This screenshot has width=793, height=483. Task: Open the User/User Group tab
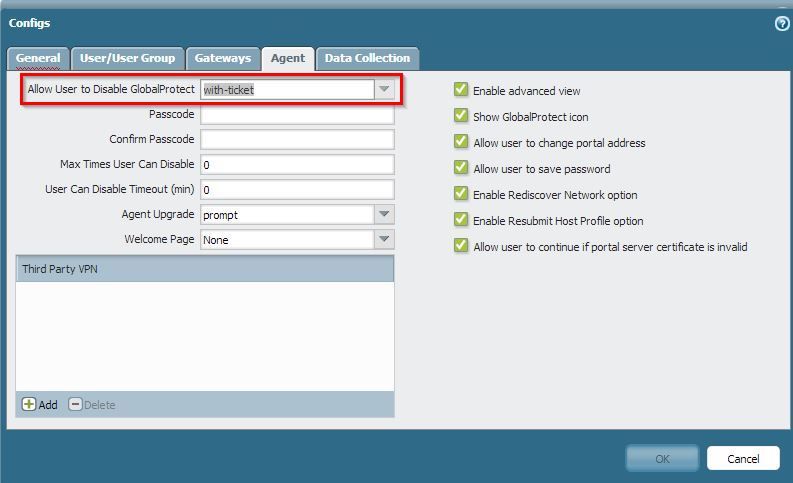(127, 59)
